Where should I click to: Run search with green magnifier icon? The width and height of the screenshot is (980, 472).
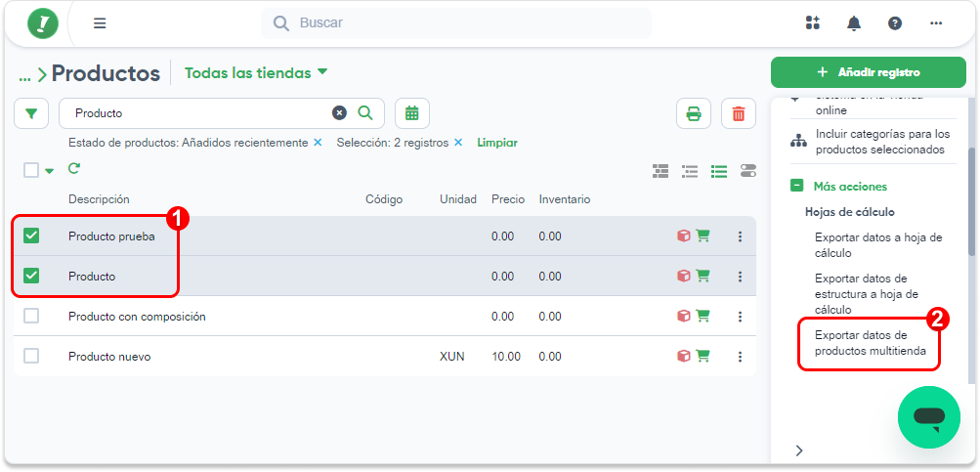click(x=365, y=113)
